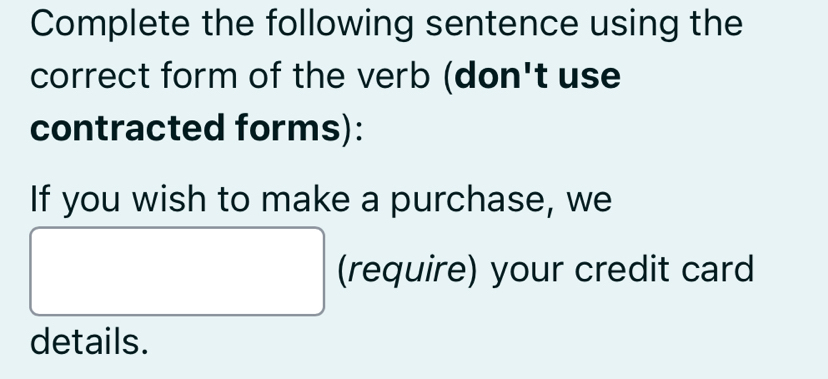Click the word "details." ending the sentence
The image size is (828, 379).
89,341
